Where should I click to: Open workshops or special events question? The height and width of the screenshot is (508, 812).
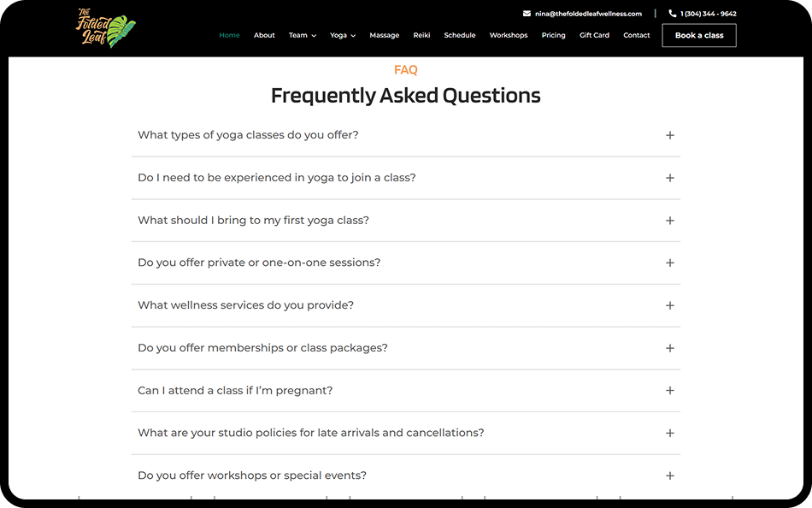[x=405, y=476]
